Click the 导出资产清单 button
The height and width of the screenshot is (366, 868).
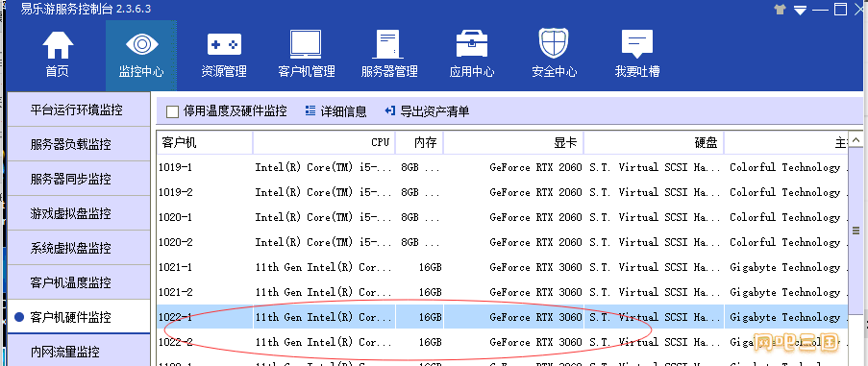click(427, 111)
